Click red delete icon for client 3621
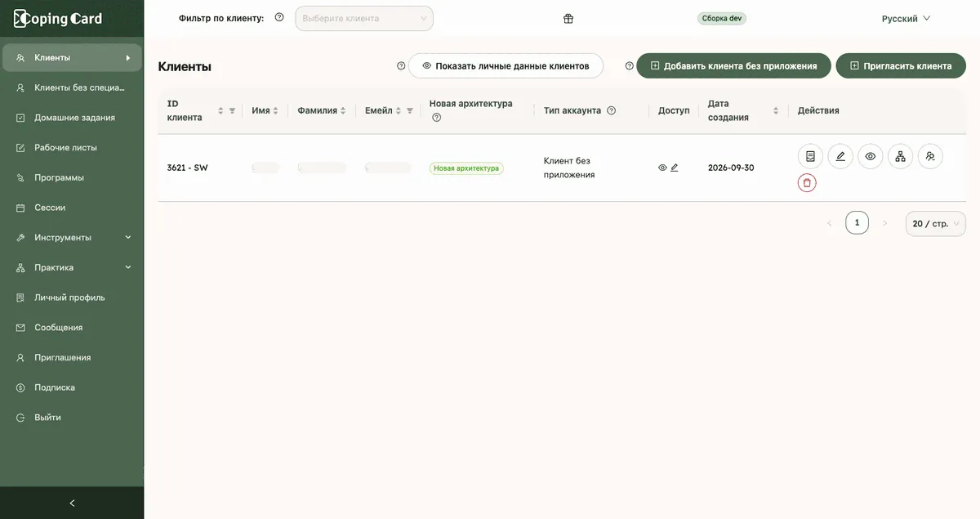The height and width of the screenshot is (519, 980). 807,183
